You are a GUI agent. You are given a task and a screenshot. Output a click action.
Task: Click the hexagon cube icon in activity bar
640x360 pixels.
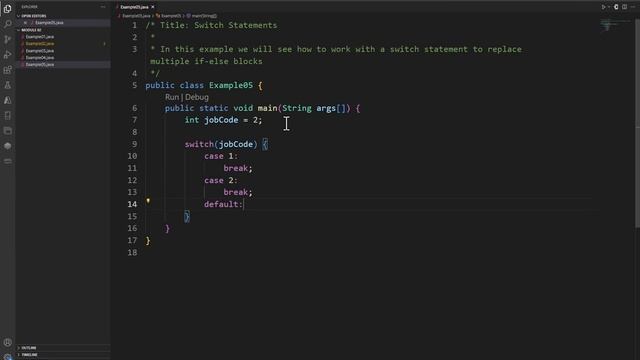click(7, 146)
